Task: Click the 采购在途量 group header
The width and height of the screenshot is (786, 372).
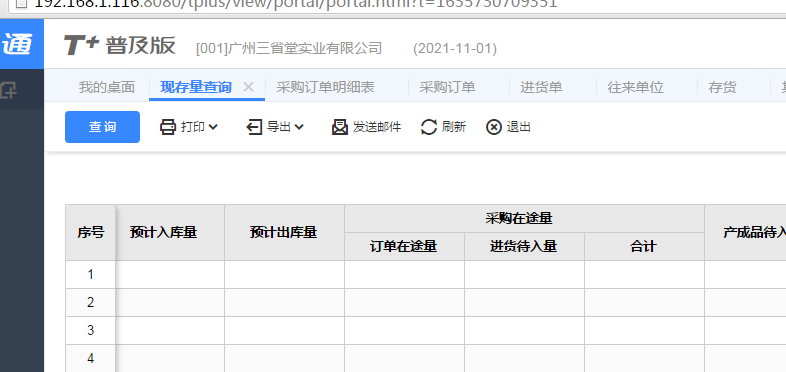Action: coord(524,219)
